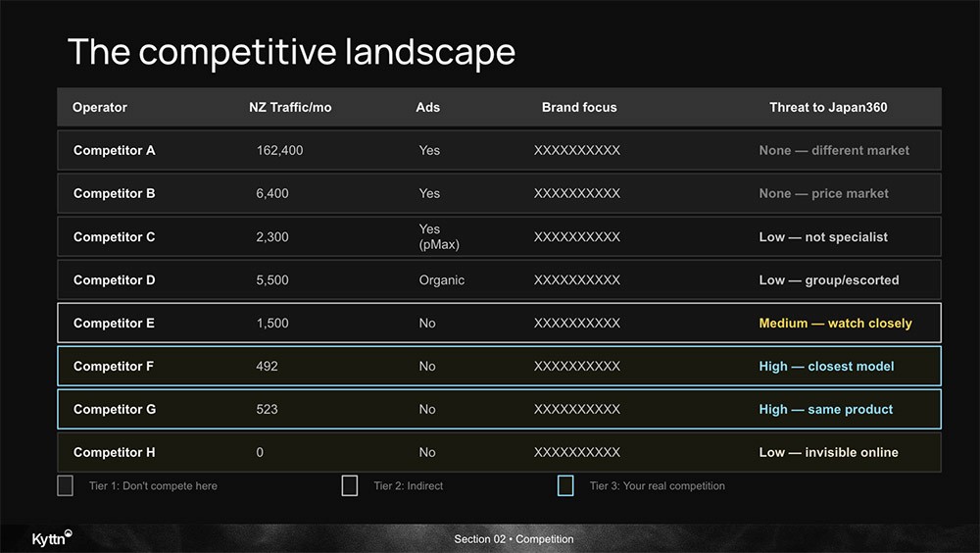Image resolution: width=980 pixels, height=553 pixels.
Task: Click the 'Ads' column header
Action: [427, 107]
